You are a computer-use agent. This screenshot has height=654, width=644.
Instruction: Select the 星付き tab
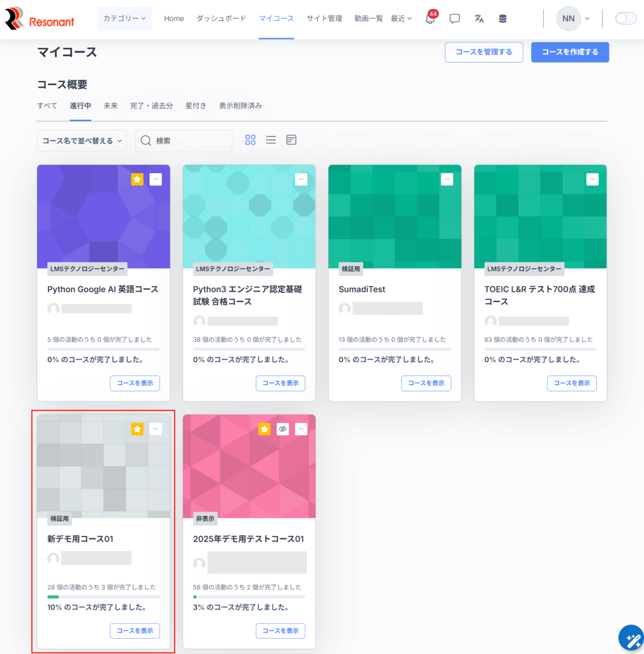pyautogui.click(x=196, y=106)
